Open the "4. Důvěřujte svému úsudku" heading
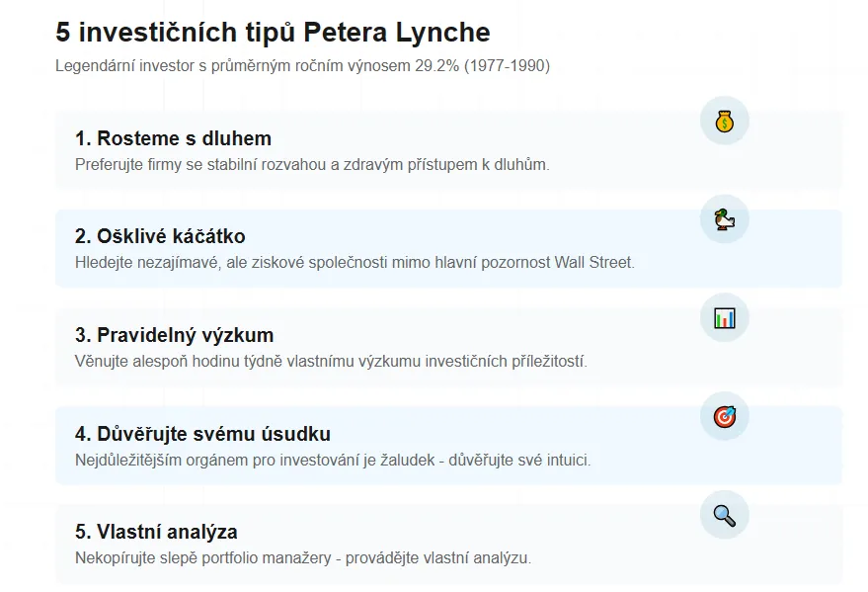This screenshot has width=868, height=592. point(202,434)
